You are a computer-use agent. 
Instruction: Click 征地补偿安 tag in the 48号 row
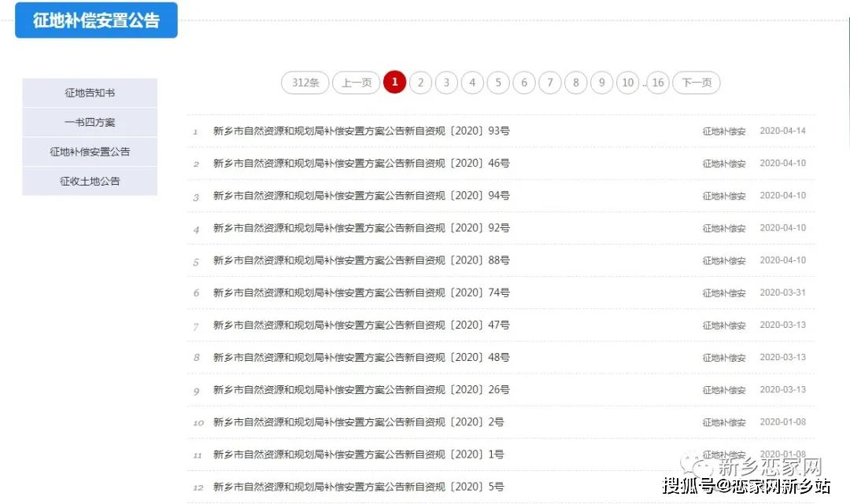click(x=724, y=357)
